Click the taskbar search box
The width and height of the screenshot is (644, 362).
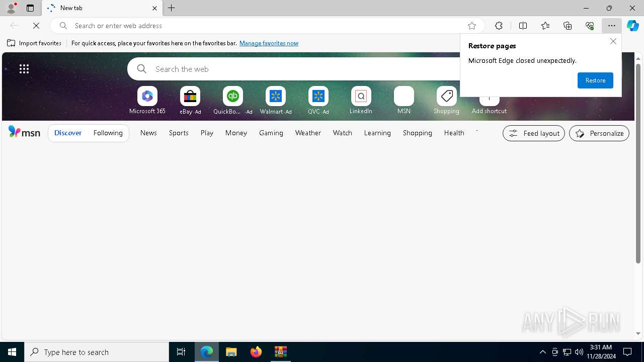click(x=97, y=352)
